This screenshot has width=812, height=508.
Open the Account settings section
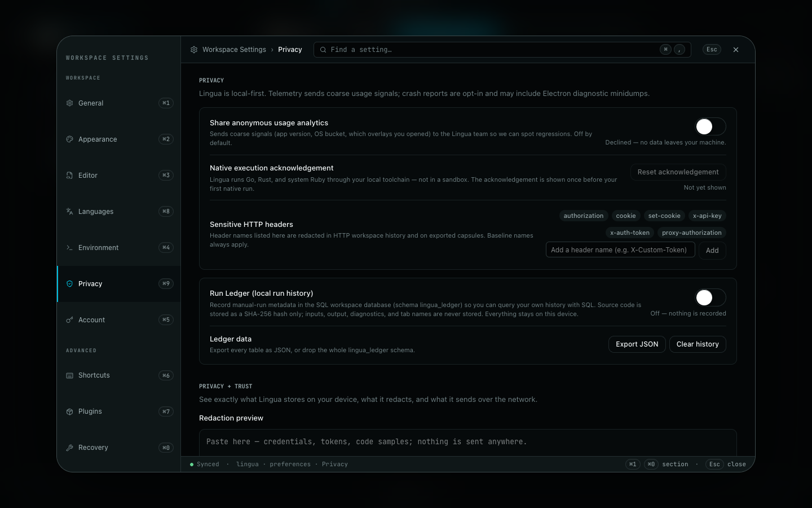pos(119,320)
